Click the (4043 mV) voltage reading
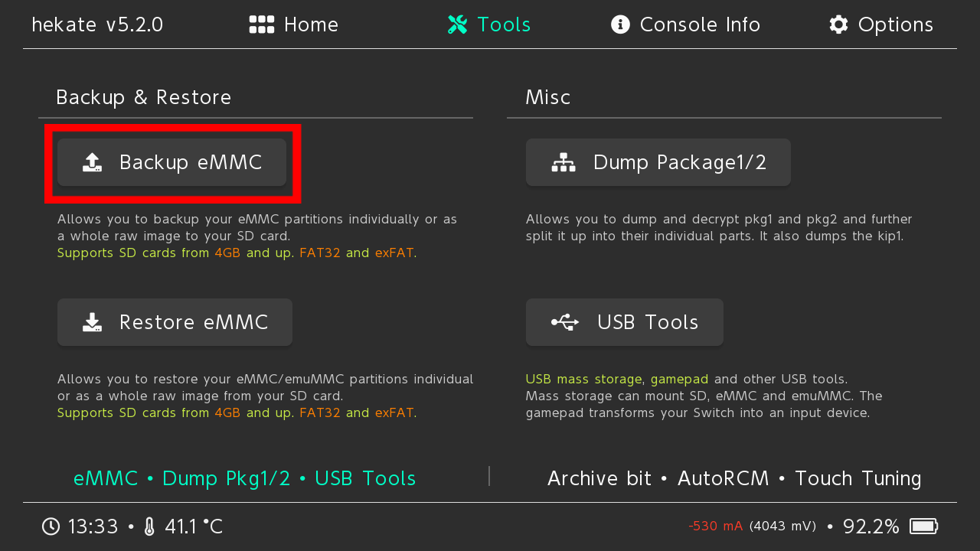Image resolution: width=980 pixels, height=551 pixels. [x=782, y=527]
